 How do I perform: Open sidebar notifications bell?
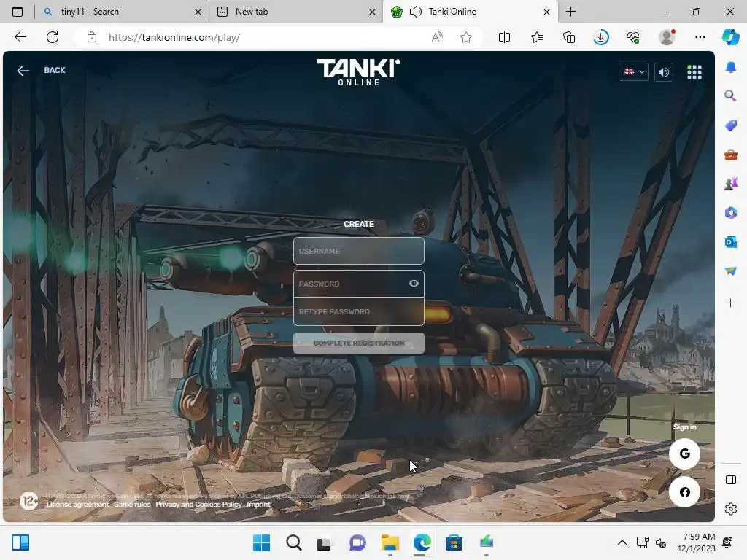[730, 66]
